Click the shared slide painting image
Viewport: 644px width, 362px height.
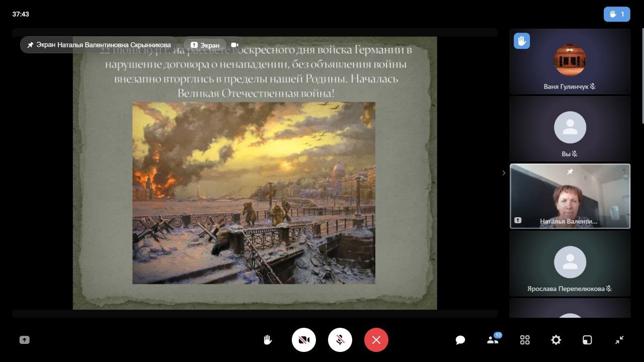(254, 193)
